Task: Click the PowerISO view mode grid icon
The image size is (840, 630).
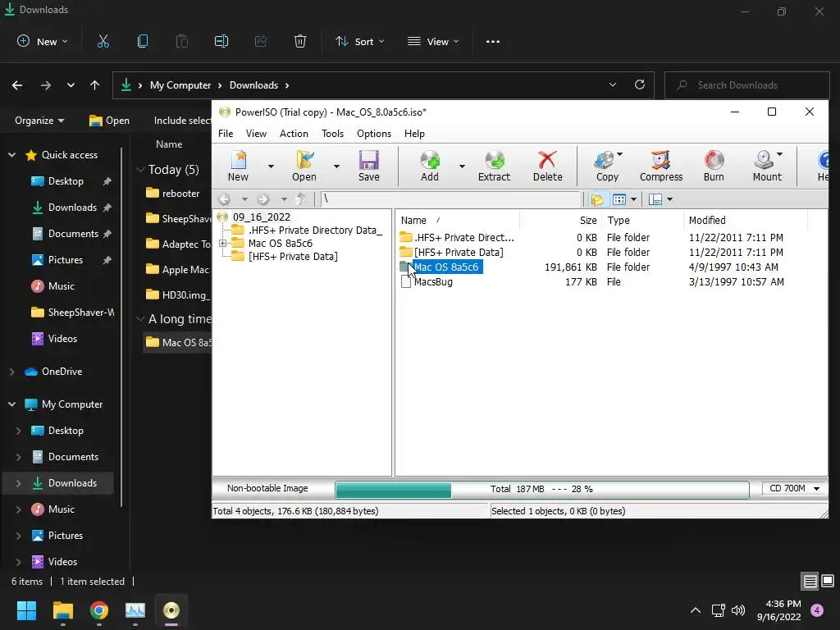Action: (x=619, y=200)
